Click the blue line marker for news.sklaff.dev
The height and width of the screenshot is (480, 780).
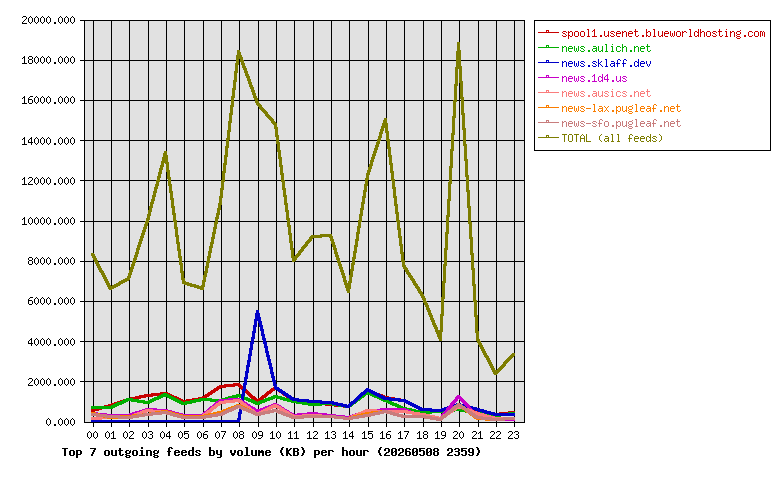coord(548,62)
